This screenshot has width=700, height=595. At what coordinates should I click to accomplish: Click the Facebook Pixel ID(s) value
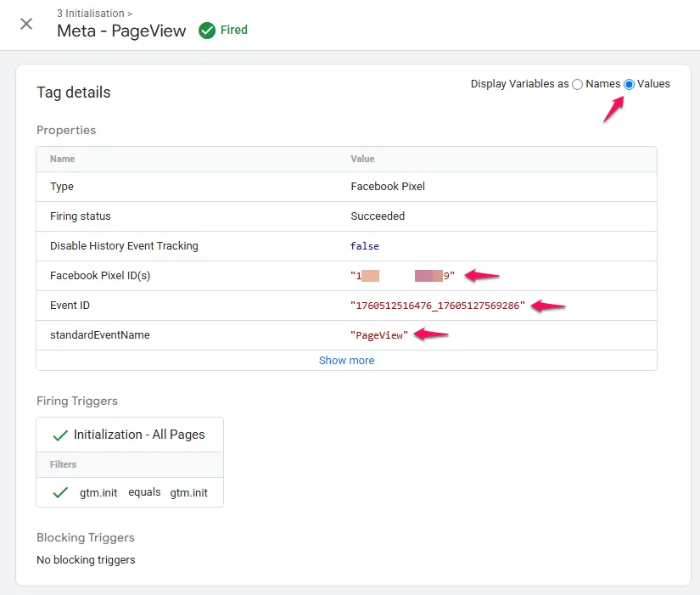click(x=402, y=276)
